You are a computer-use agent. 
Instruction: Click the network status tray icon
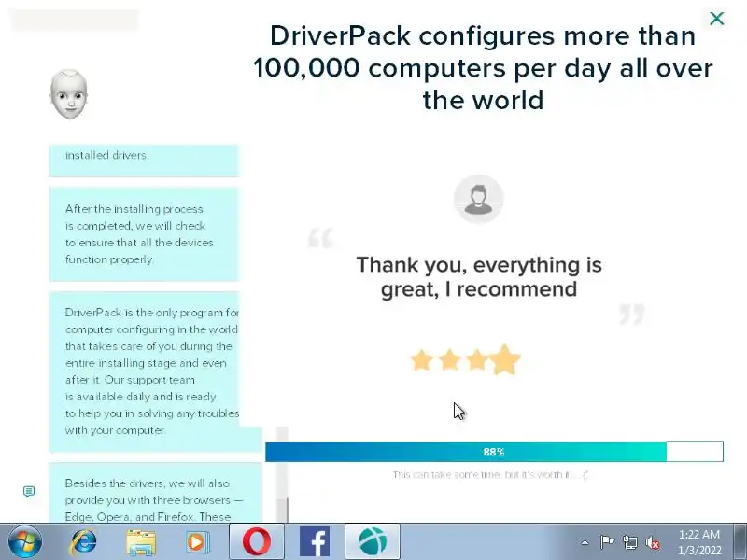(x=629, y=542)
